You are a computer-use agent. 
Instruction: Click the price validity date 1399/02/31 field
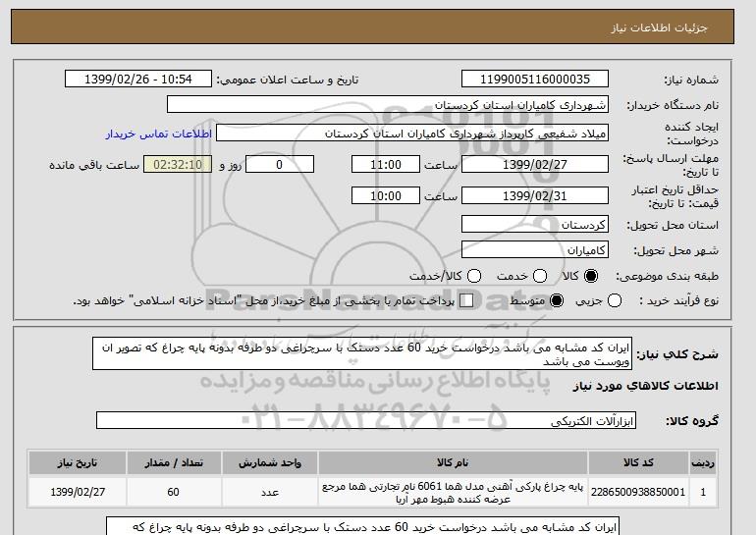click(535, 195)
